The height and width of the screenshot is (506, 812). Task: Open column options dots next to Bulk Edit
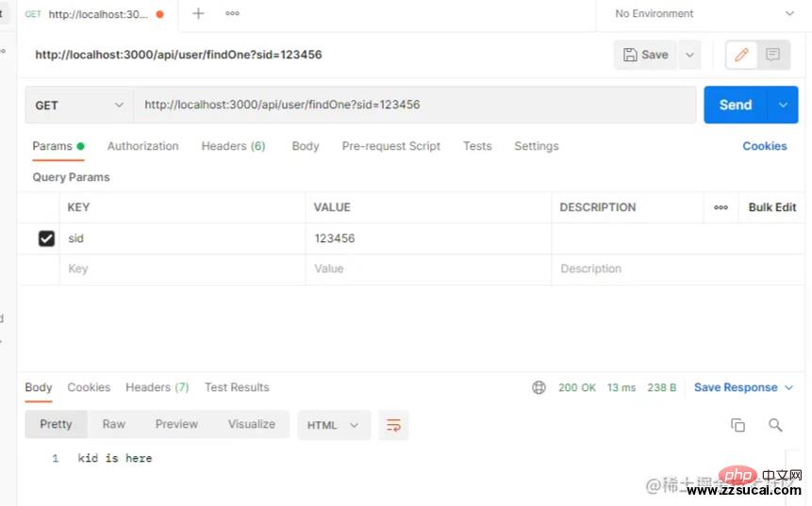[x=721, y=207]
